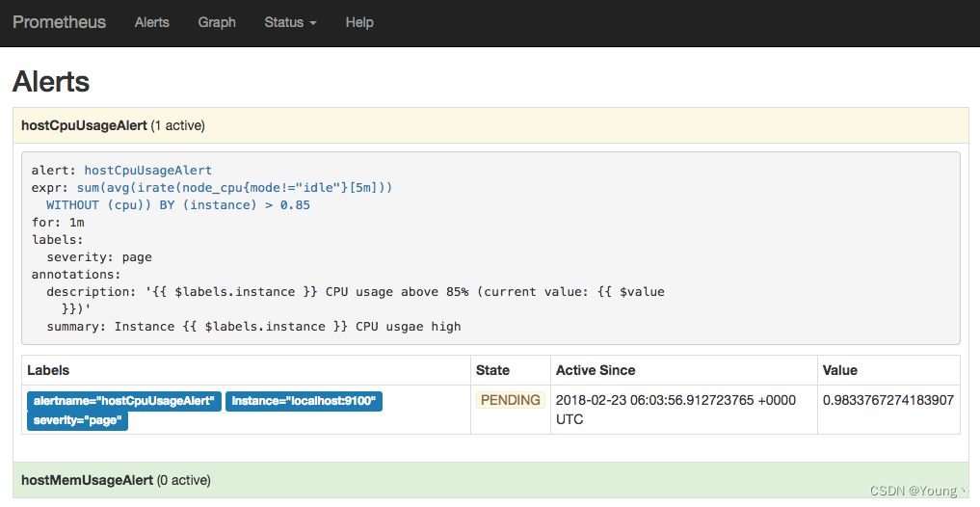Click the 'labels:' rule line
The image size is (980, 507).
pyautogui.click(x=58, y=239)
